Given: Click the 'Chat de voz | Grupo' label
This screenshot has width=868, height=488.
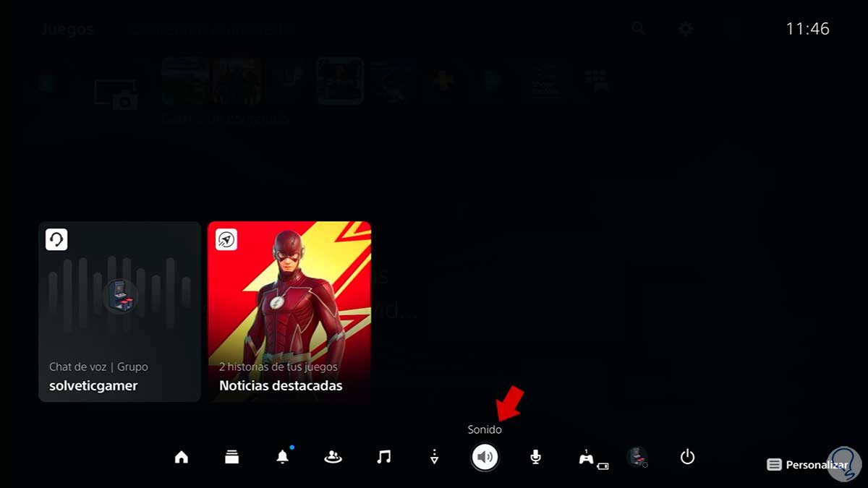Looking at the screenshot, I should tap(98, 367).
